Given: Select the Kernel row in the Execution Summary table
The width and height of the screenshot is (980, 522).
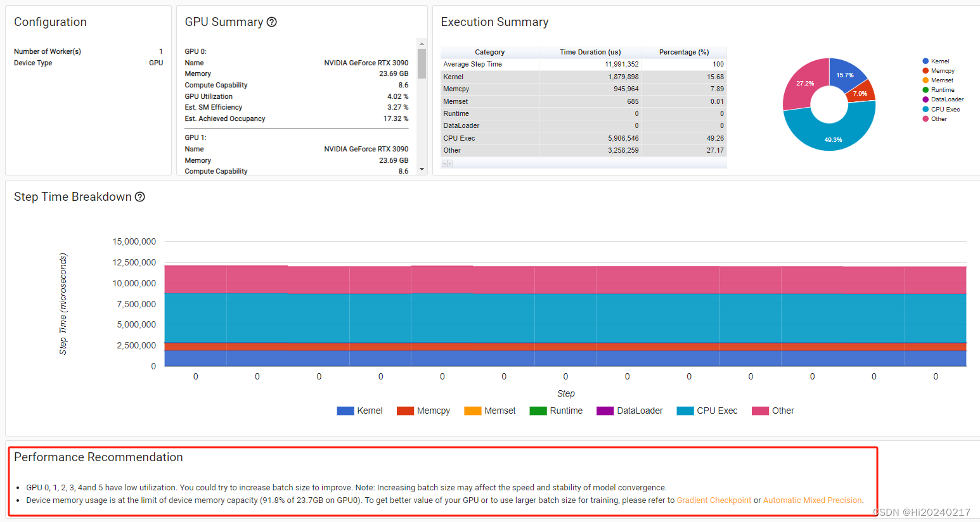Looking at the screenshot, I should tap(583, 77).
